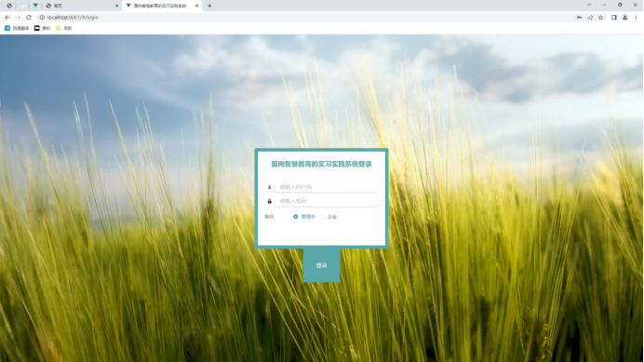Minimize the browser window

click(604, 5)
